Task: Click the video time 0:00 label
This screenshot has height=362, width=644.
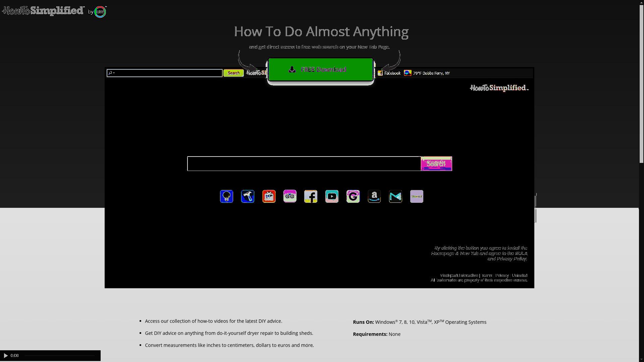Action: tap(14, 356)
